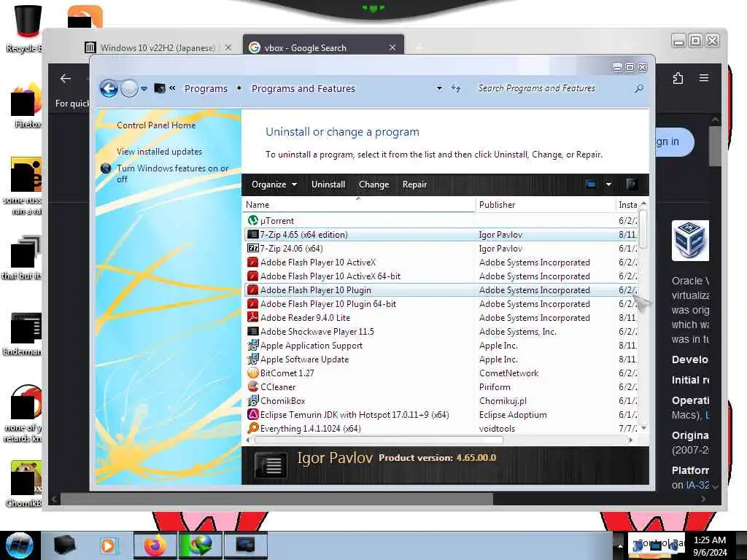Select the µTorrent program icon
The width and height of the screenshot is (747, 560).
252,220
